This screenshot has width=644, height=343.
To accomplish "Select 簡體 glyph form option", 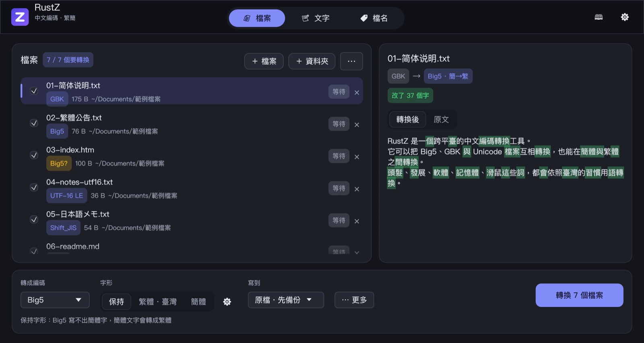I will 198,302.
